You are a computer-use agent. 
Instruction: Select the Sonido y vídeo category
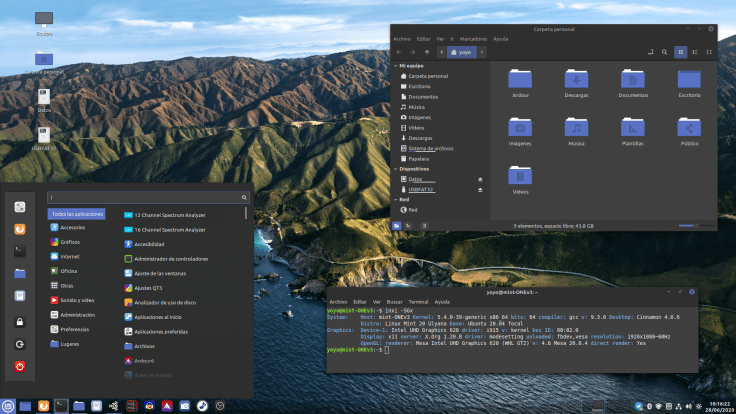tap(76, 299)
